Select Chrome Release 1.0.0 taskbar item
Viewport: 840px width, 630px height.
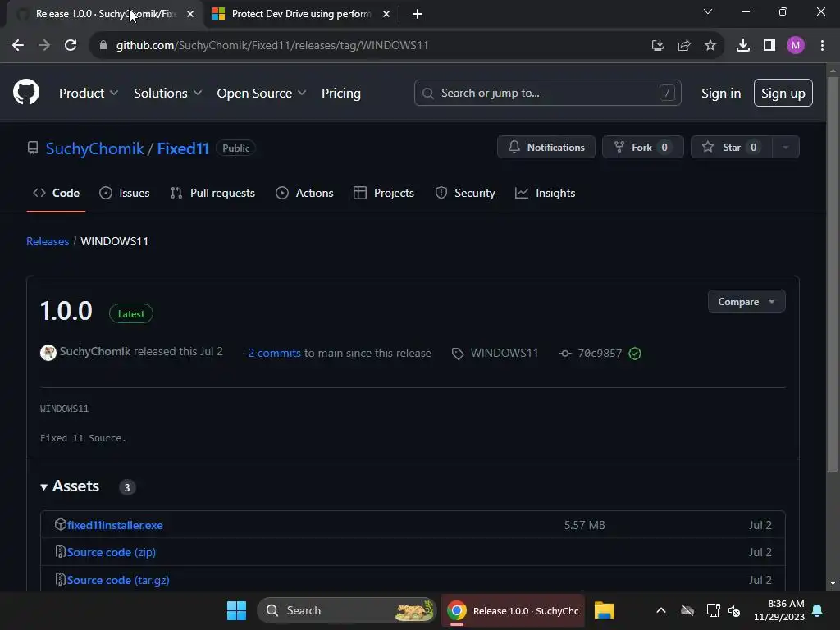click(514, 610)
